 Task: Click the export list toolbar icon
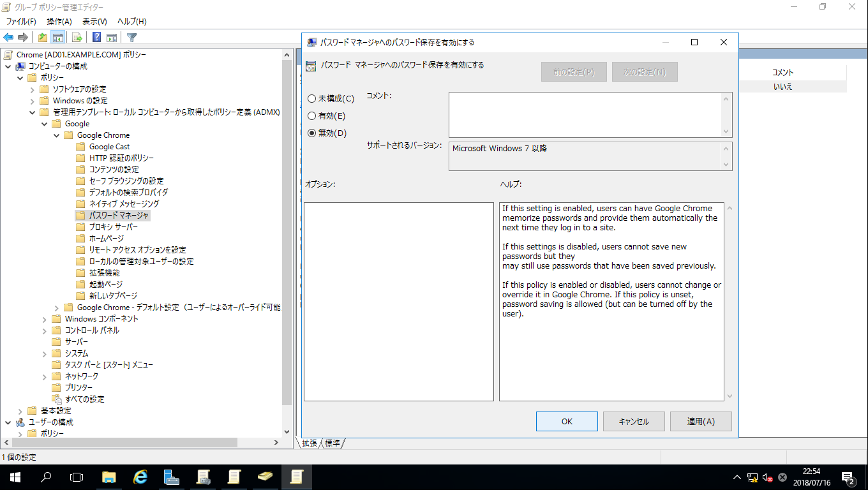[x=77, y=38]
